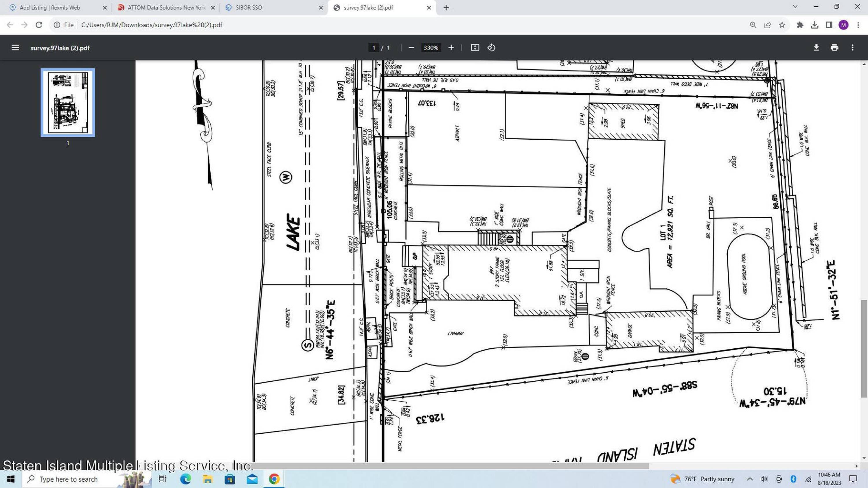
Task: Click the fit to page icon
Action: pos(475,47)
